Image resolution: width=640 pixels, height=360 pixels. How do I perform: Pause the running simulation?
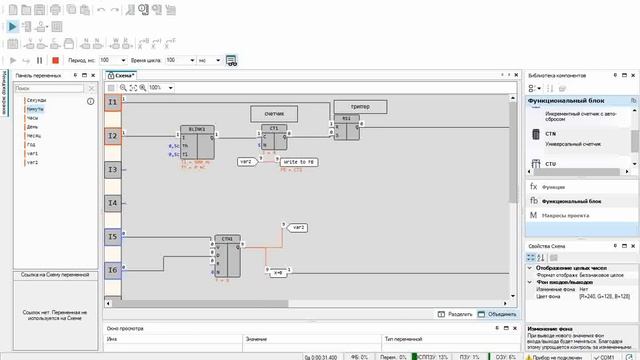[x=40, y=60]
